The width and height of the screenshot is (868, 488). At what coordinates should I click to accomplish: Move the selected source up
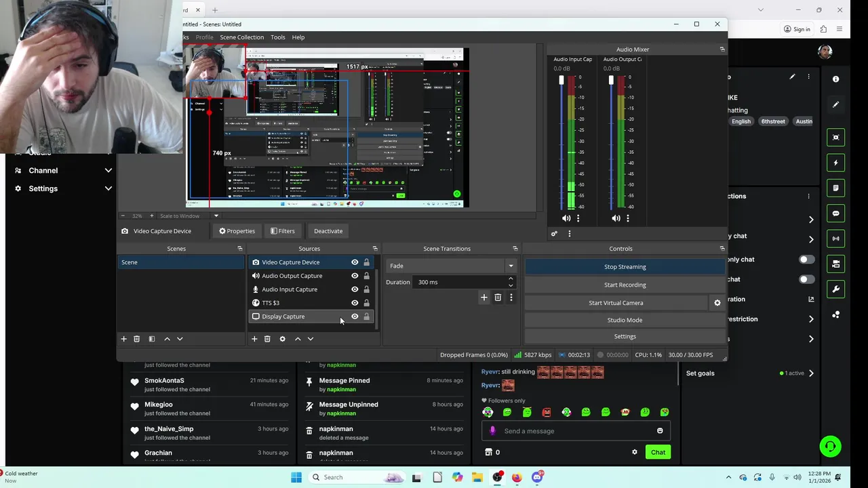click(x=298, y=339)
